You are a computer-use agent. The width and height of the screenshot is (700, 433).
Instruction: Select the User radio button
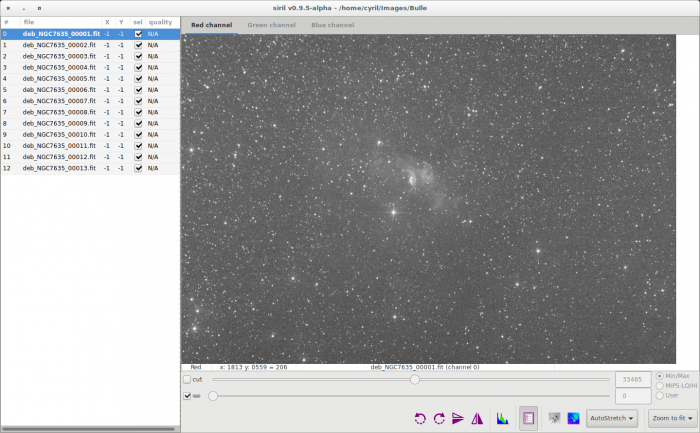659,396
